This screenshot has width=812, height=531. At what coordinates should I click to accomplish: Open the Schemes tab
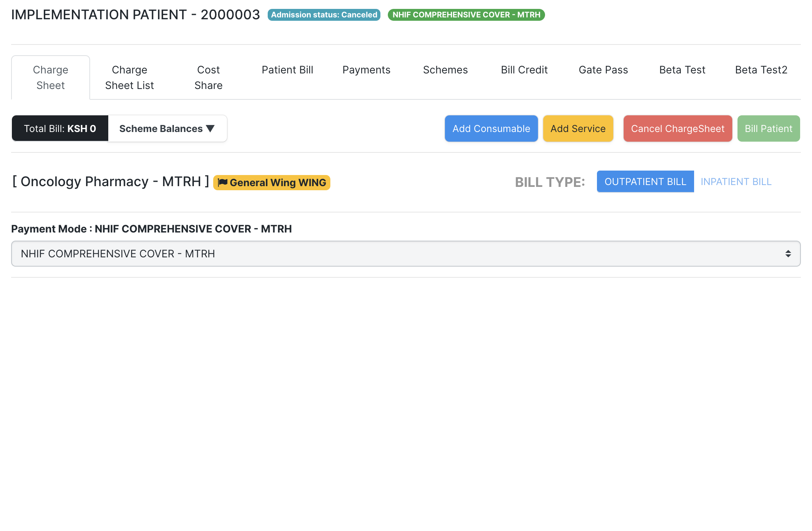tap(445, 70)
